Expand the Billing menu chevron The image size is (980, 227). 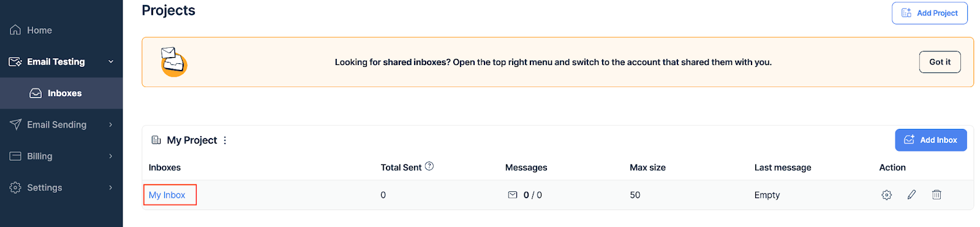(111, 156)
